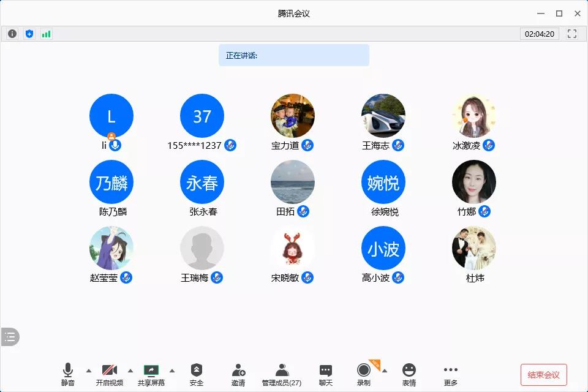Click the End Meeting (结束会议) button

[543, 375]
